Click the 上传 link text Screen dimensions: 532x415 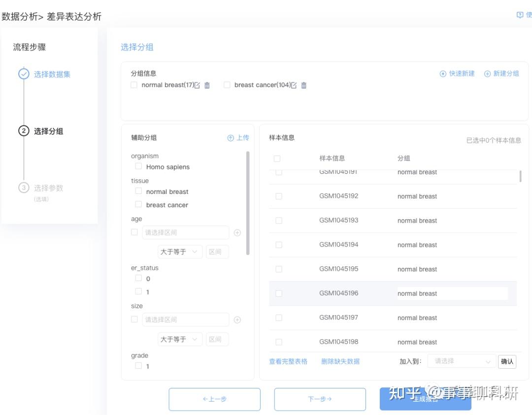click(242, 138)
